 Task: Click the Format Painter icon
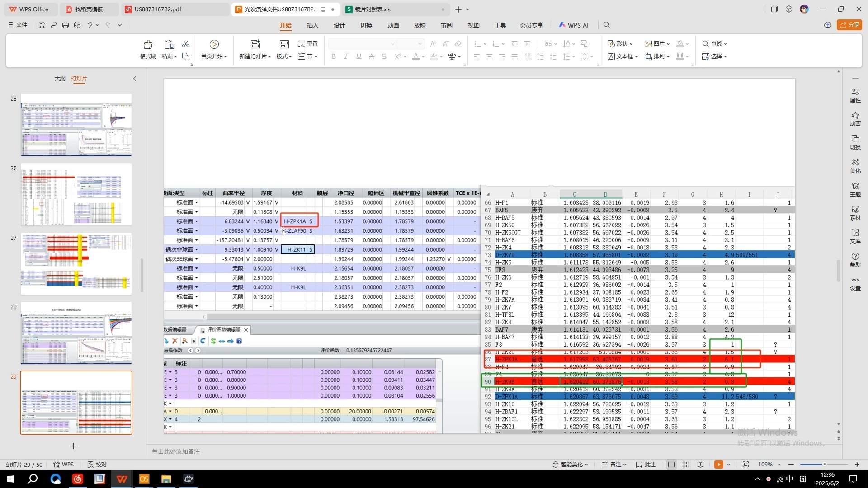pos(148,45)
